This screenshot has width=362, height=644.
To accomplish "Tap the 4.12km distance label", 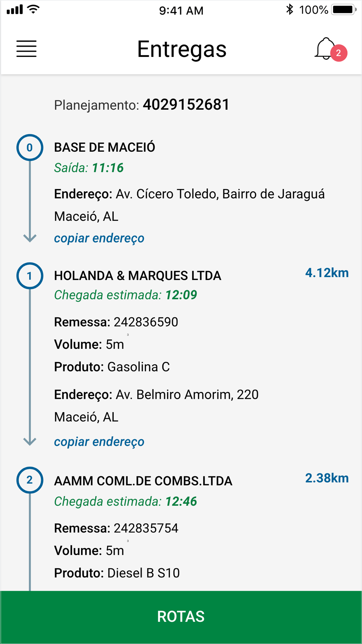I will pos(327,273).
